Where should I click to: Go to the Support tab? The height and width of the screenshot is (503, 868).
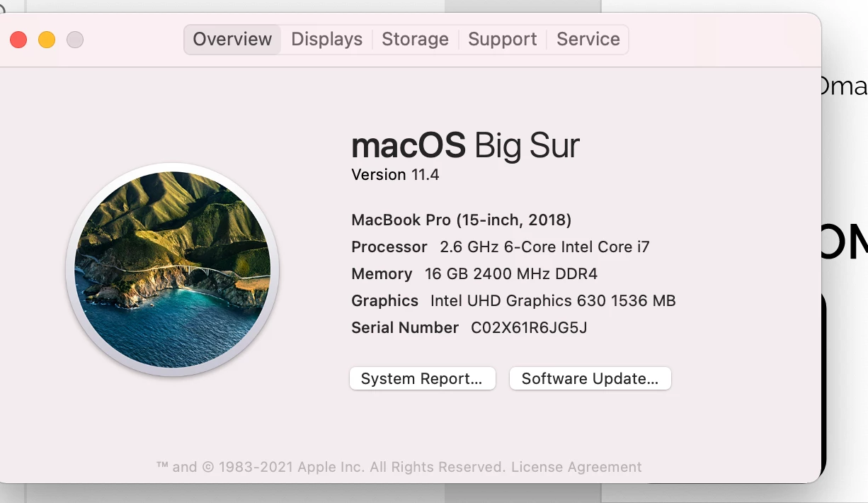502,39
